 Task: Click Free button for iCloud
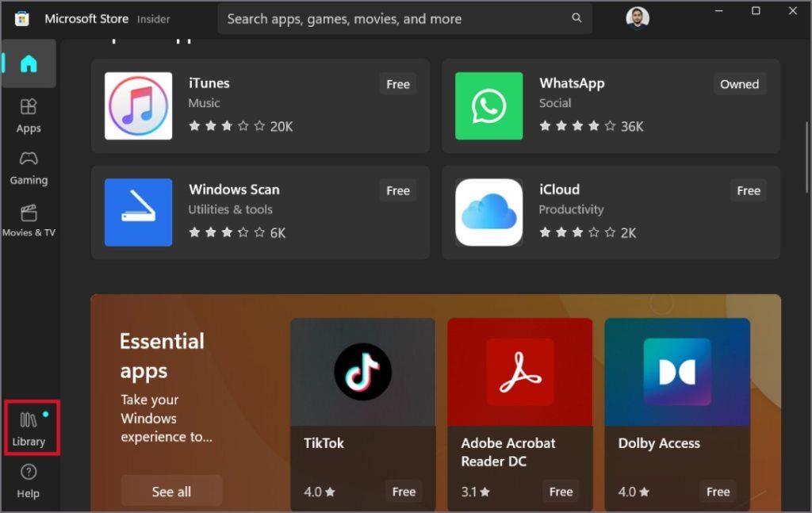749,190
